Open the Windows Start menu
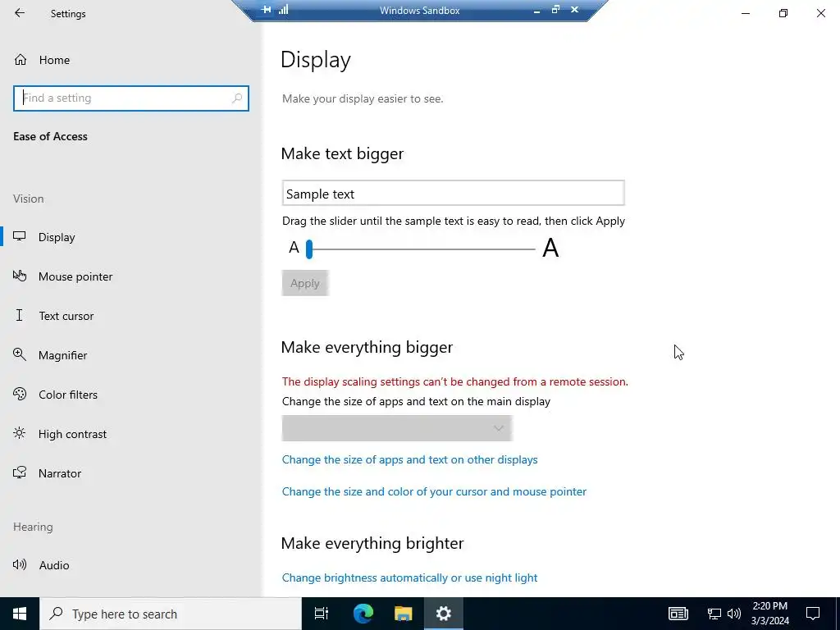840x630 pixels. click(20, 614)
